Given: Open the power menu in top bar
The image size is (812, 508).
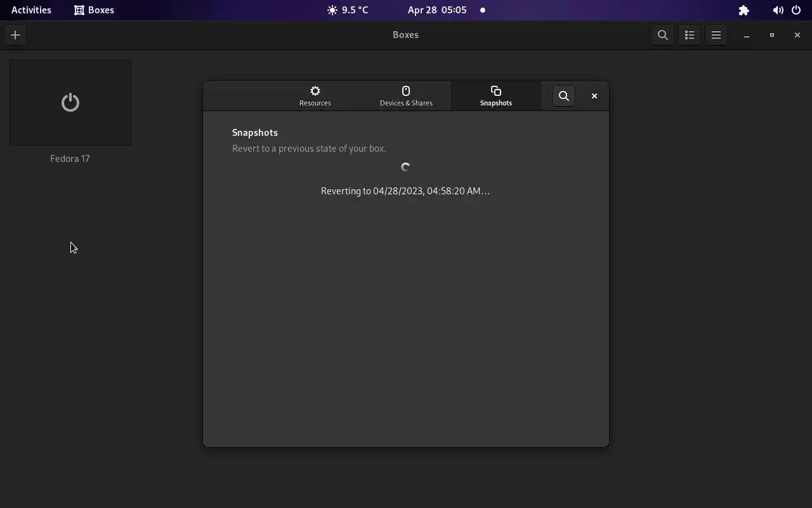Looking at the screenshot, I should tap(796, 10).
